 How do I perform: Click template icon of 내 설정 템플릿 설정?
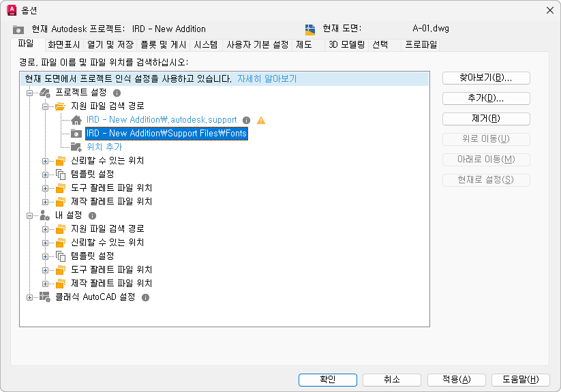coord(61,256)
